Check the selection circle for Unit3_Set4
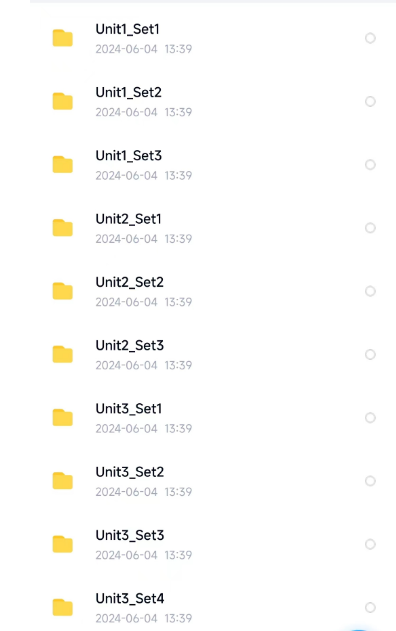The image size is (396, 631). point(370,607)
